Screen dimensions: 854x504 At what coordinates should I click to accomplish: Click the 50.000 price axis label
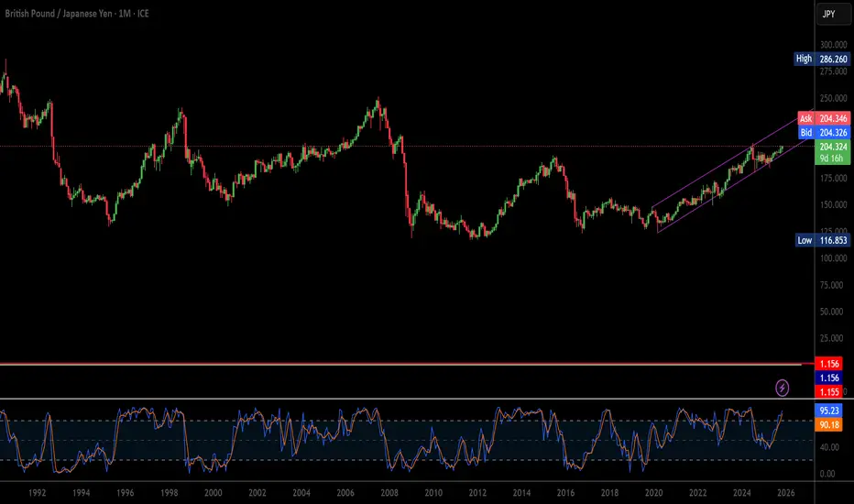[x=833, y=312]
